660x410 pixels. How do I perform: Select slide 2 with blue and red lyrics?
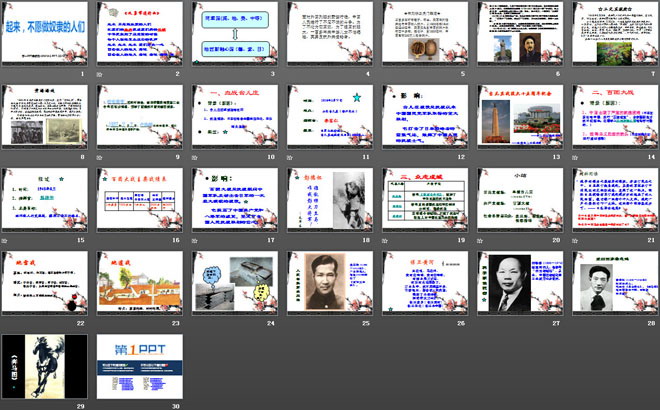tap(140, 33)
